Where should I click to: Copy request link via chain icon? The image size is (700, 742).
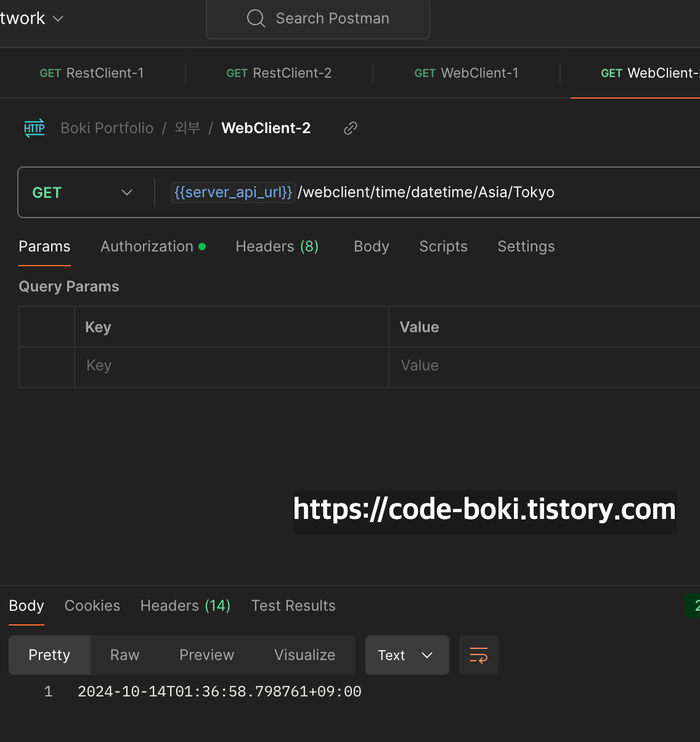(351, 128)
